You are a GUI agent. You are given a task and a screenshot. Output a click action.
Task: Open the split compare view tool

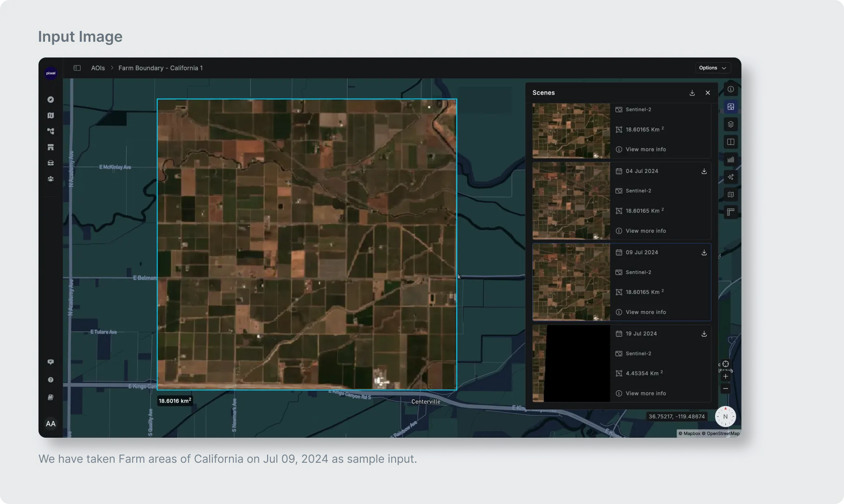click(x=730, y=142)
